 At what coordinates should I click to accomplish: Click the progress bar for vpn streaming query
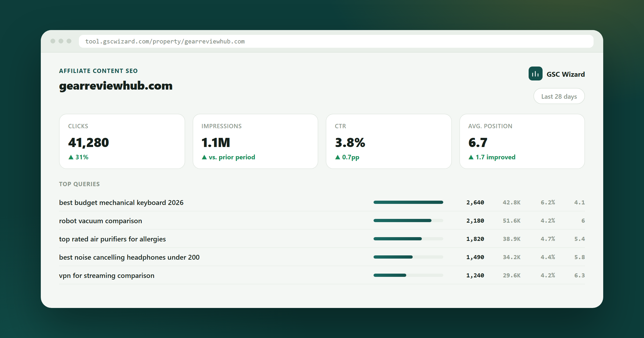coord(408,275)
